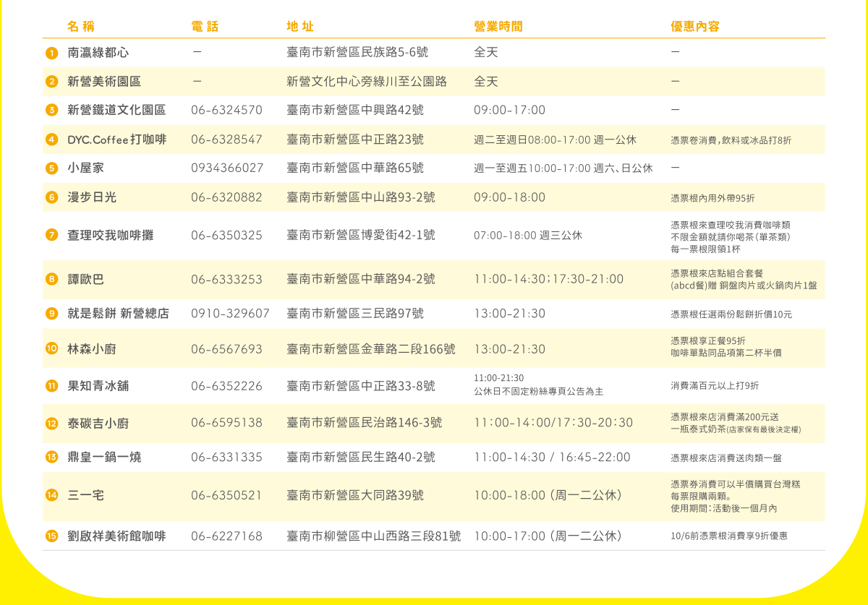The image size is (868, 605).
Task: Select the number 10 badge for 林森小廚
Action: click(51, 348)
